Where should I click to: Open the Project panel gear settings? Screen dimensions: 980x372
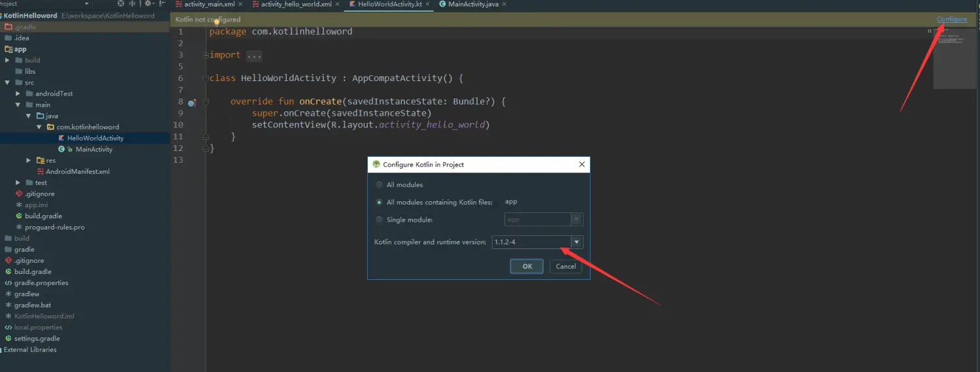tap(148, 4)
